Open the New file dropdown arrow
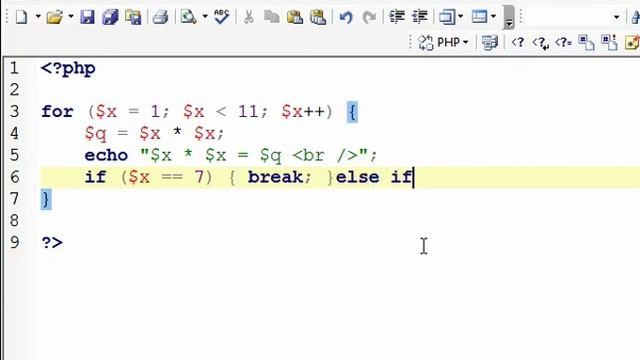This screenshot has width=640, height=360. tap(38, 17)
